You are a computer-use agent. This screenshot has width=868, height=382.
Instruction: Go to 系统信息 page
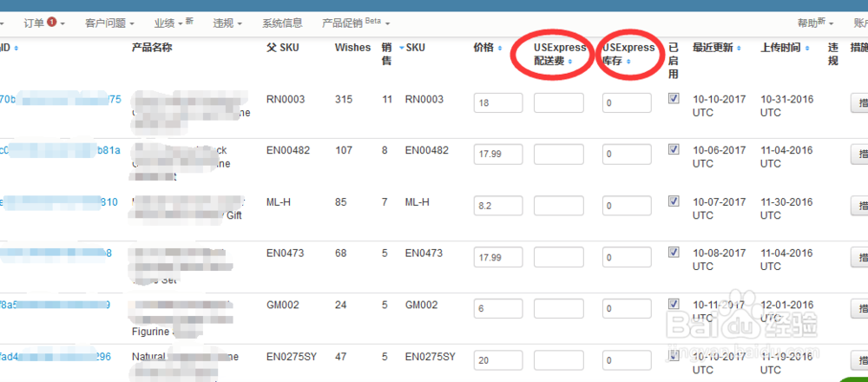[282, 23]
